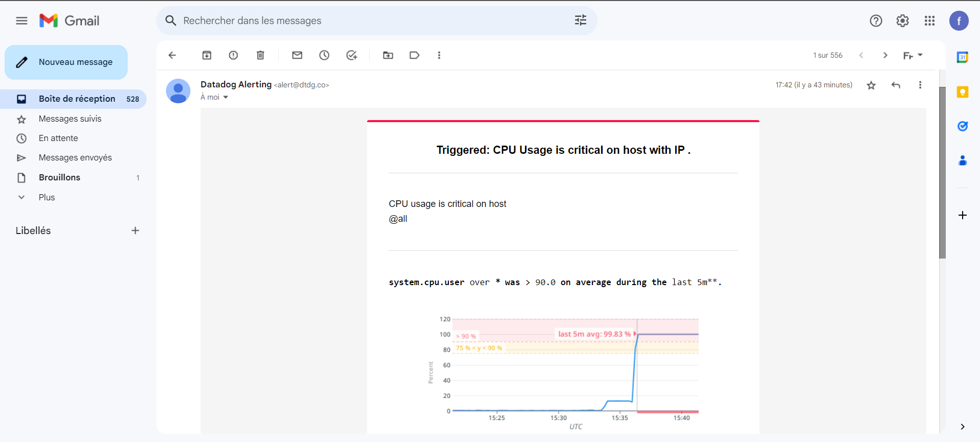The width and height of the screenshot is (980, 442).
Task: Star the Datadog Alerting message
Action: tap(871, 85)
